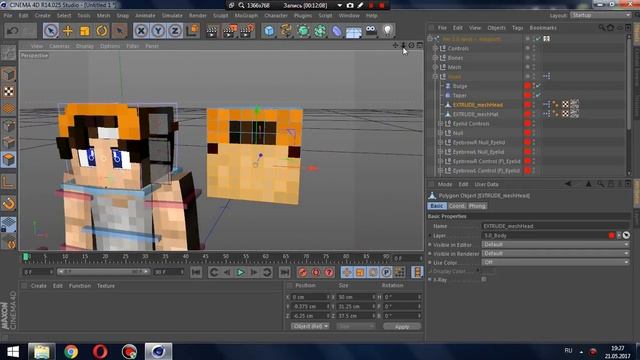The height and width of the screenshot is (360, 640).
Task: Open Coord tab in Attributes
Action: [x=457, y=206]
